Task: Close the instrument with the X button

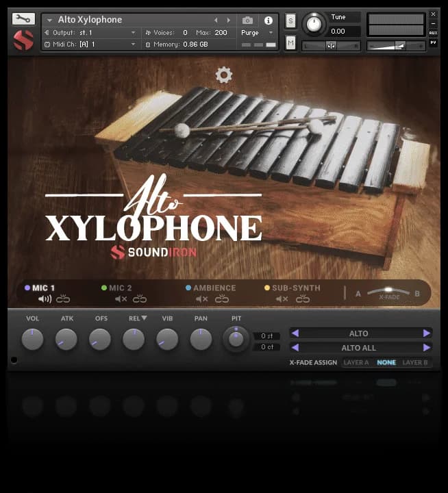Action: [433, 14]
